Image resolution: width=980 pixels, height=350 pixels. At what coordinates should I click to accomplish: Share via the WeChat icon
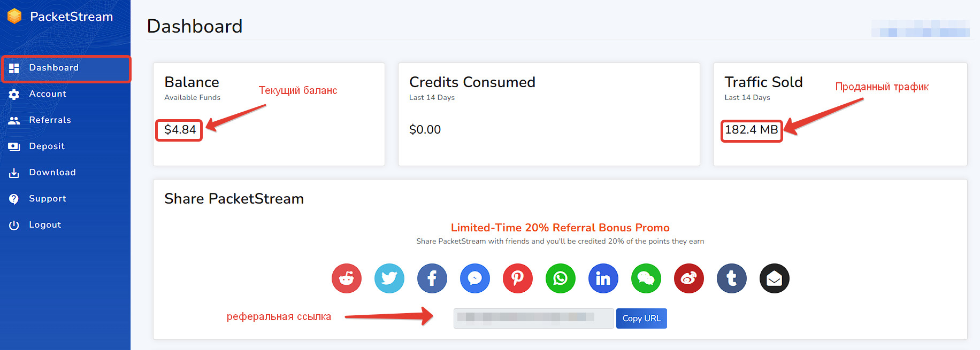[x=646, y=278]
